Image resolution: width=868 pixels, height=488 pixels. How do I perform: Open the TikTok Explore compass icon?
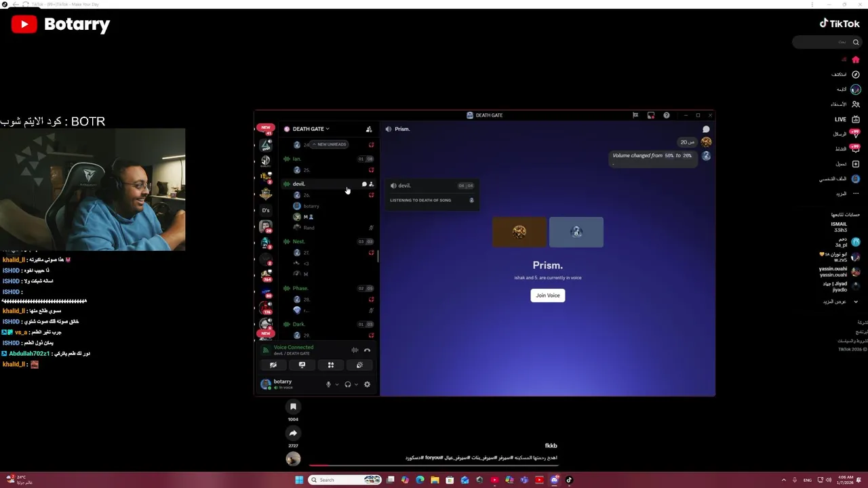[856, 75]
